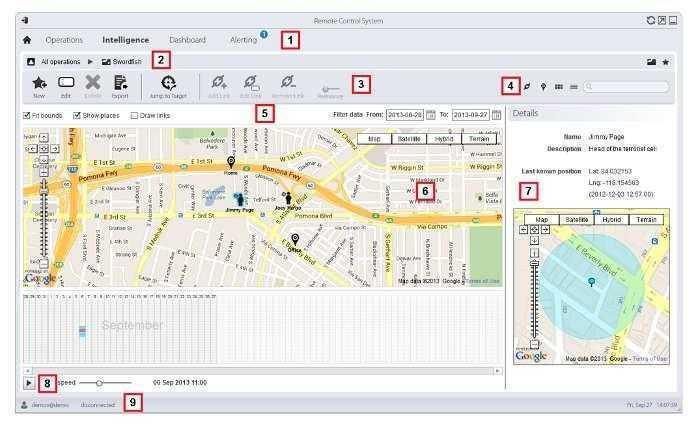
Task: Click the timeline horizontal scrollbar
Action: [262, 371]
